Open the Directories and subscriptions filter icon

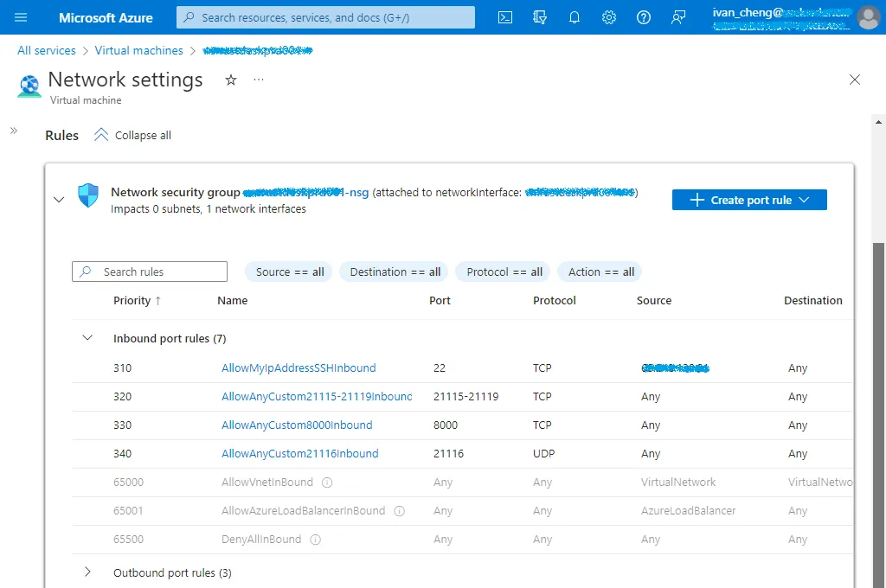(540, 17)
